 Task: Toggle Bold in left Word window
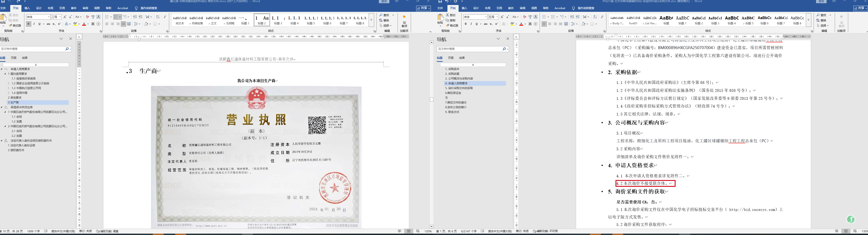pos(29,24)
